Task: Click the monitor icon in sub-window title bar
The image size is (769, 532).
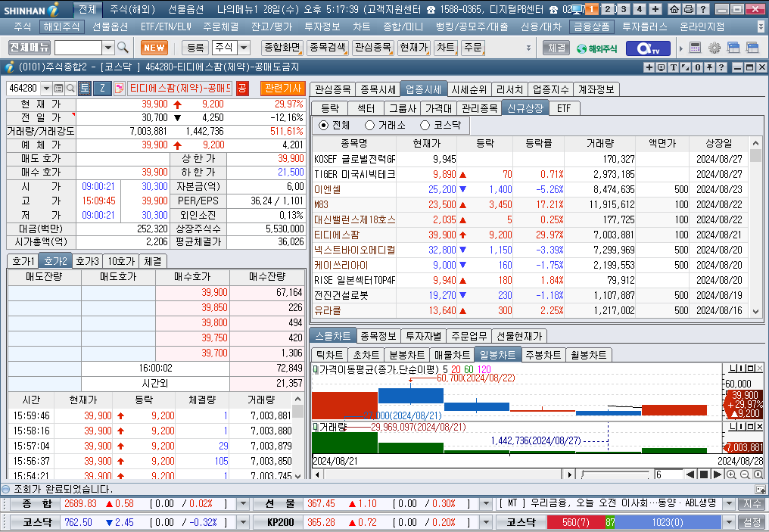Action: [x=661, y=67]
